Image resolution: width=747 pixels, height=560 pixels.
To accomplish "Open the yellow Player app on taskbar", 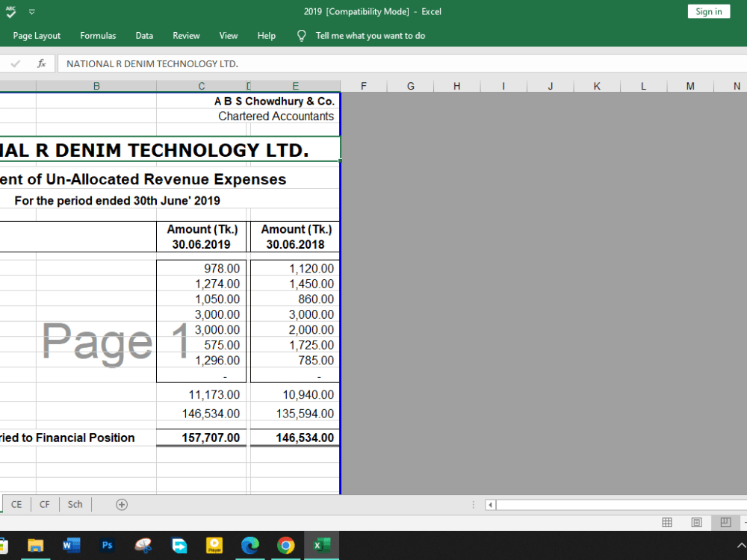I will point(214,545).
